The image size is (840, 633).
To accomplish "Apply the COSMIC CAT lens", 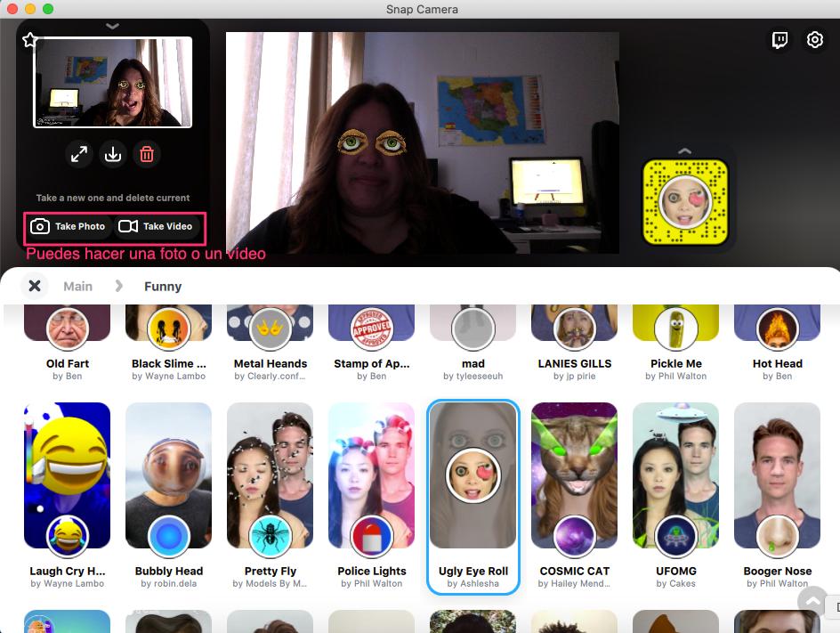I will 574,475.
